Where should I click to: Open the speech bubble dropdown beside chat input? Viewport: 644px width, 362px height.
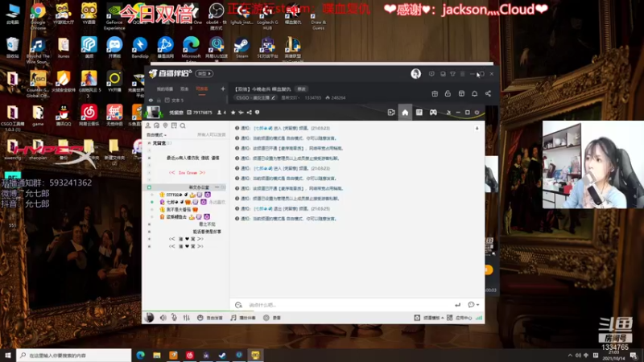(473, 305)
